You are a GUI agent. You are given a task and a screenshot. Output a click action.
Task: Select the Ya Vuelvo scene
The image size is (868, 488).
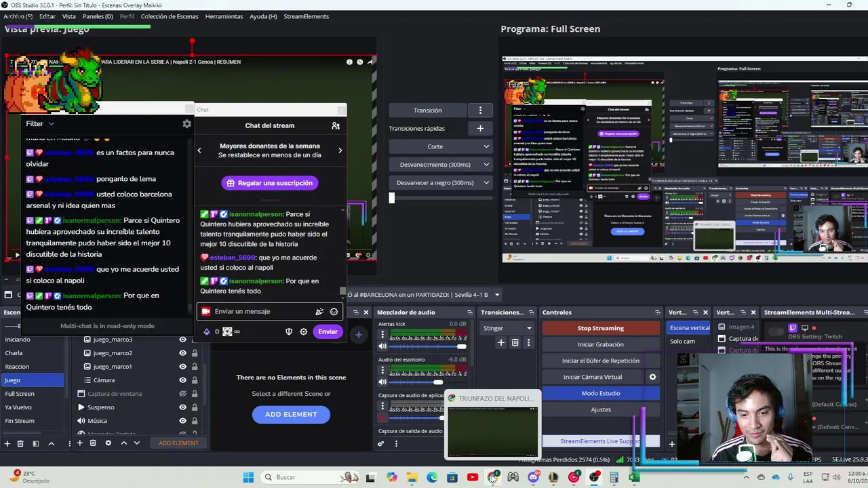coord(32,407)
